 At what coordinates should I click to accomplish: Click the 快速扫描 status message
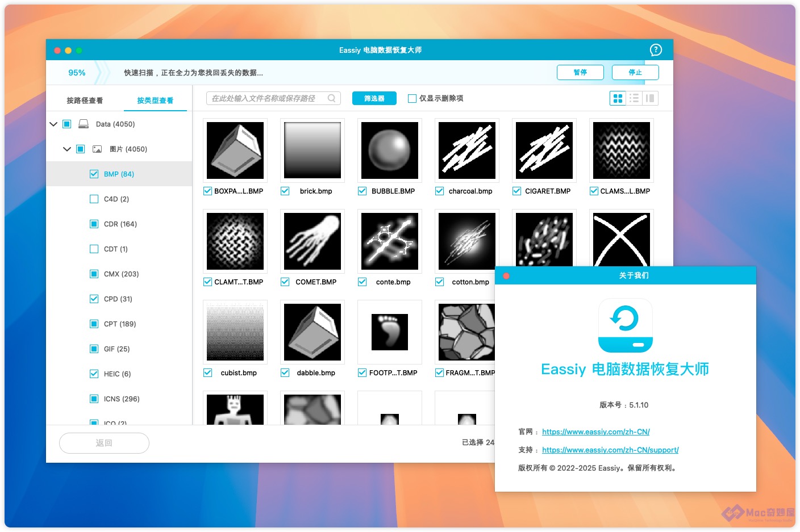(x=193, y=73)
